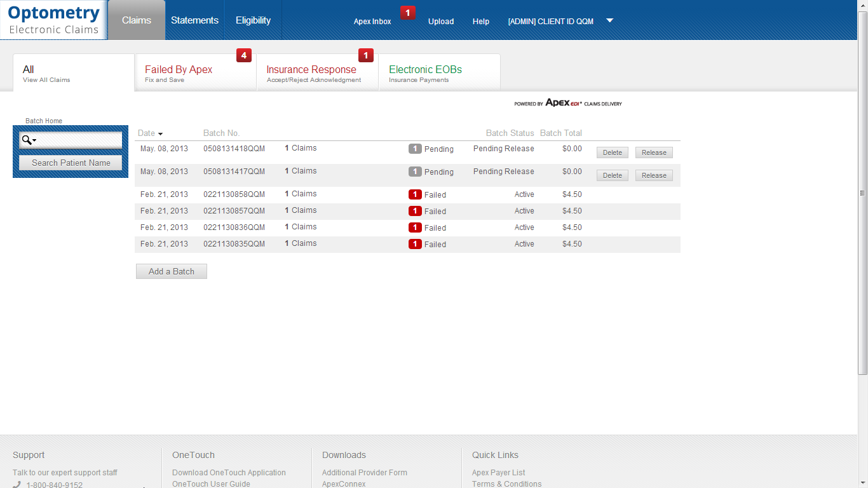
Task: Click red Failed badge for batch 0221130835QQM
Action: click(x=415, y=244)
